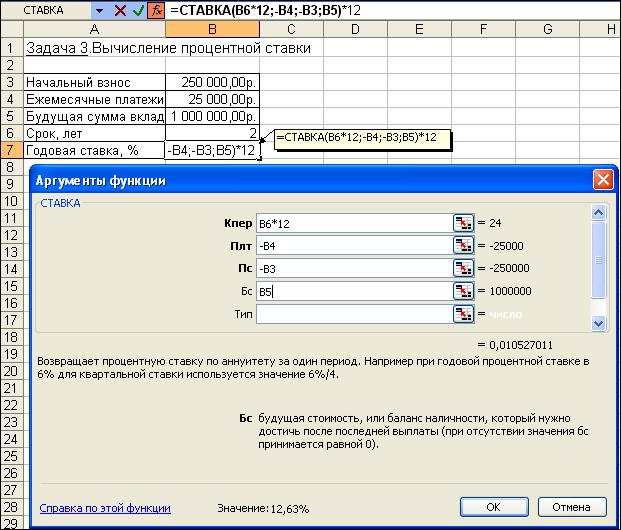The width and height of the screenshot is (621, 530).
Task: Open the Name Box dropdown arrow
Action: (99, 10)
